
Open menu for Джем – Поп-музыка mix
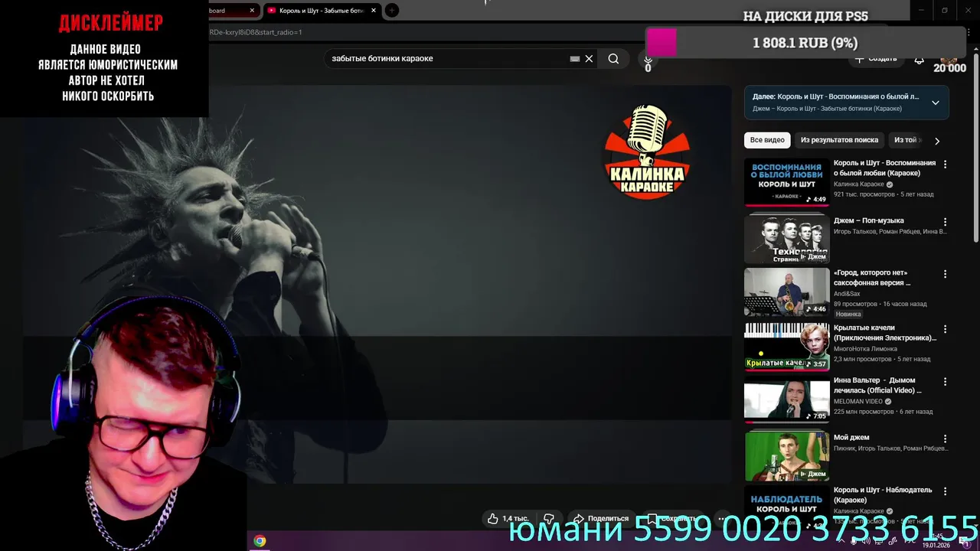pyautogui.click(x=945, y=222)
